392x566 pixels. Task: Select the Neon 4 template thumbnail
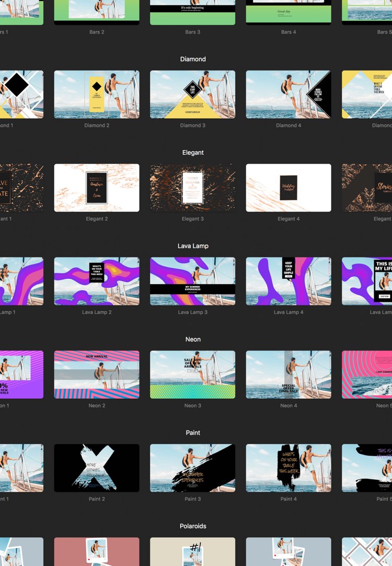289,375
